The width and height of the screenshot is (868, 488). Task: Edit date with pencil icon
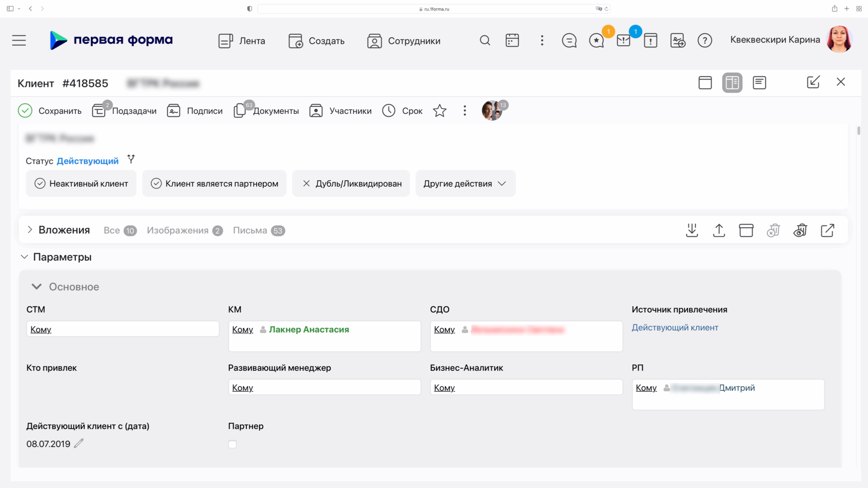79,443
